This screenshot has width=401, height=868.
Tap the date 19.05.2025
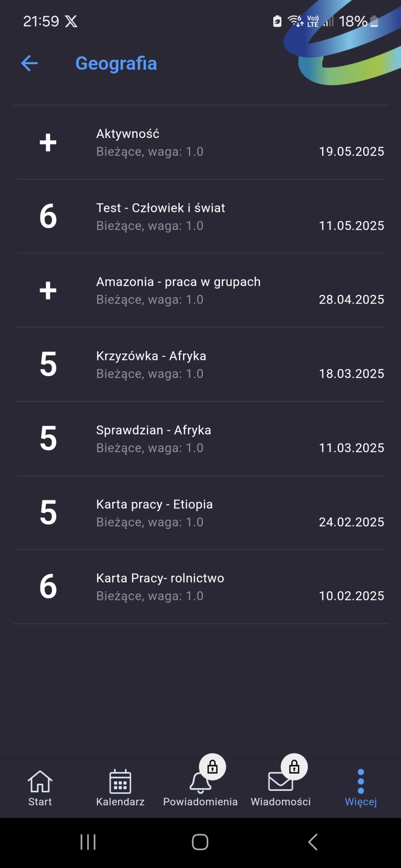pyautogui.click(x=351, y=152)
